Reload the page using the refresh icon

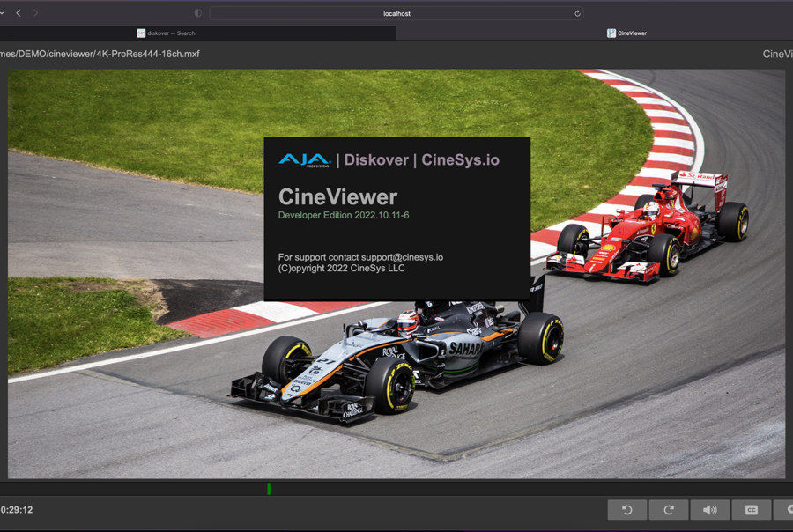[x=577, y=13]
